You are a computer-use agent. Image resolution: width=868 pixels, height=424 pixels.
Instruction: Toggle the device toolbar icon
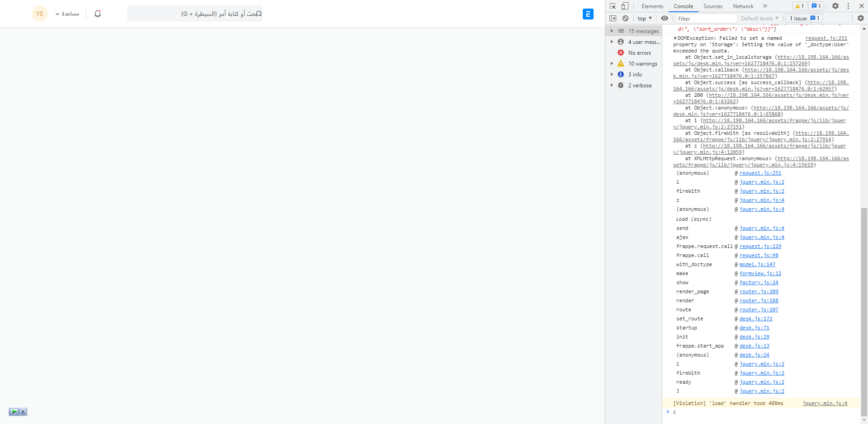click(625, 6)
